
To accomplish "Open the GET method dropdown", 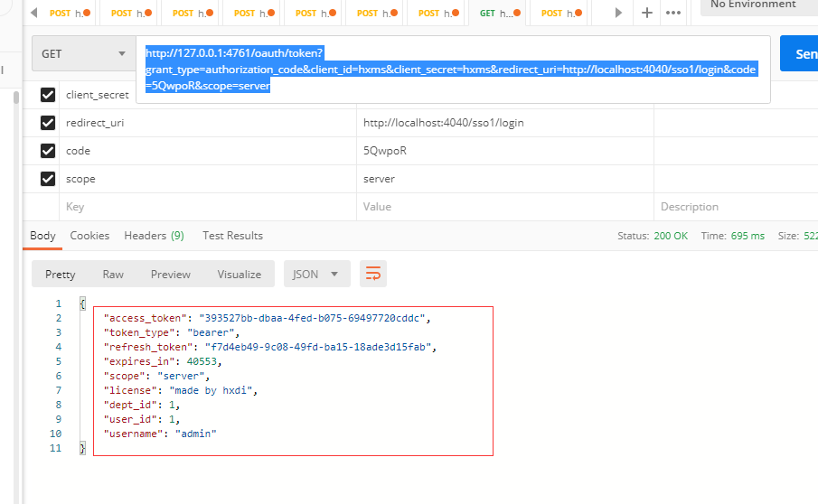I will pyautogui.click(x=83, y=54).
